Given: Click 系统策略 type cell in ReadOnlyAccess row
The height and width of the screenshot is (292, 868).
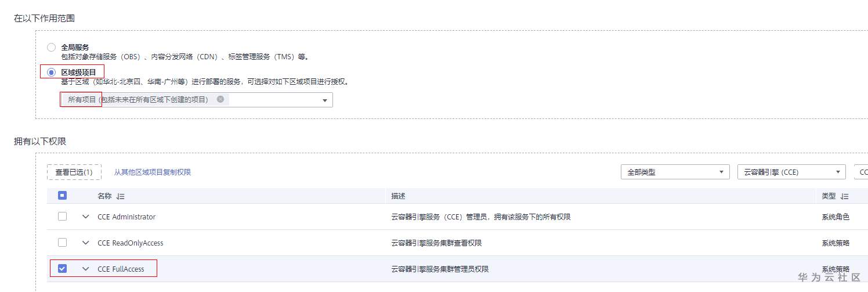Looking at the screenshot, I should coord(836,243).
